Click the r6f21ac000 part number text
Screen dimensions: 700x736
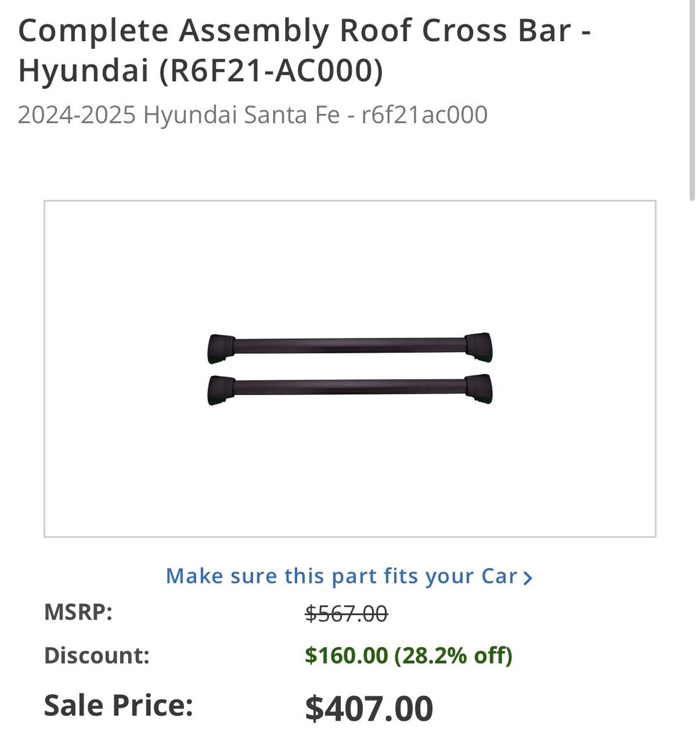click(425, 115)
